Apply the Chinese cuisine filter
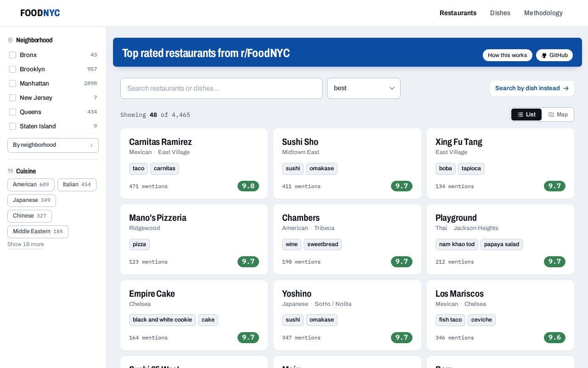Viewport: 588px width, 368px height. click(x=29, y=216)
